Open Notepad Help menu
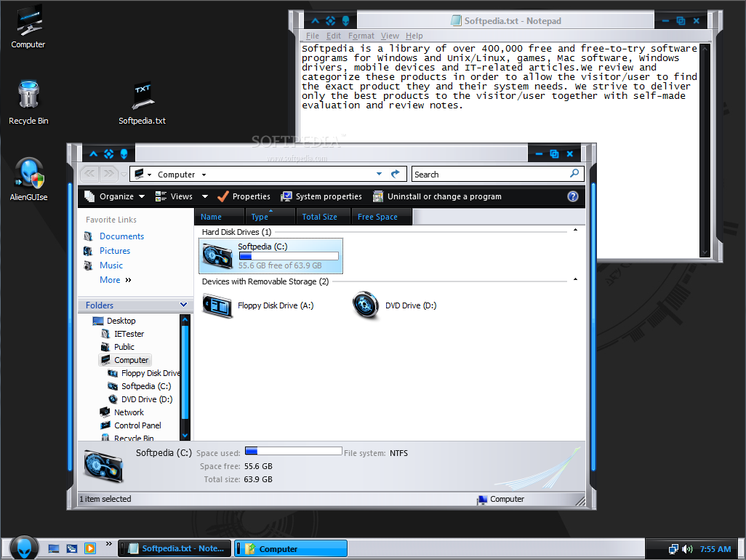 pyautogui.click(x=414, y=36)
